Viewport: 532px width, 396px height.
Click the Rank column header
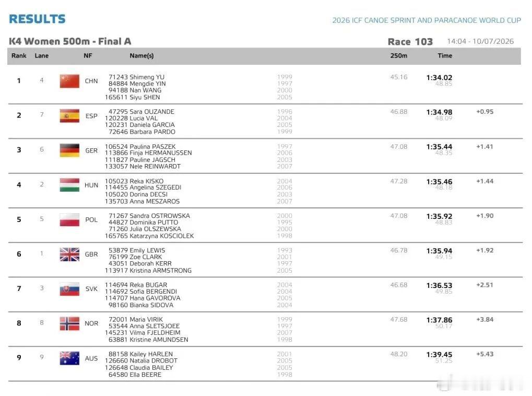[19, 56]
